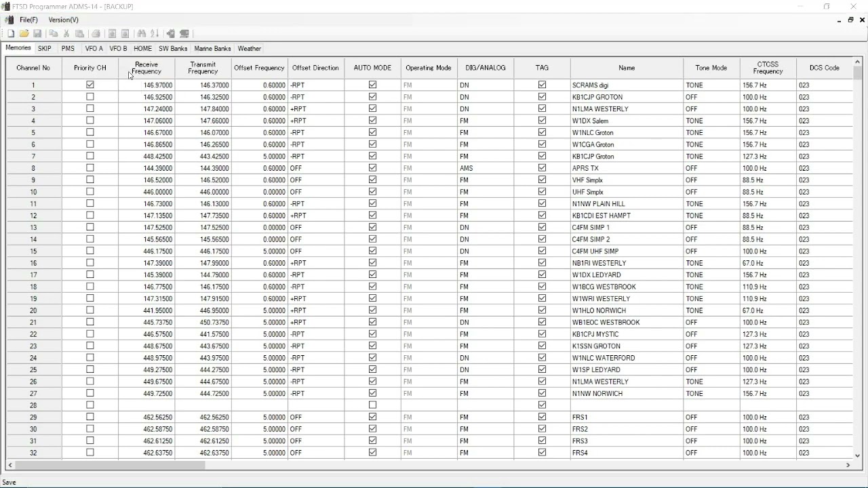
Task: Click the AMS cell in channel 8
Action: [486, 168]
